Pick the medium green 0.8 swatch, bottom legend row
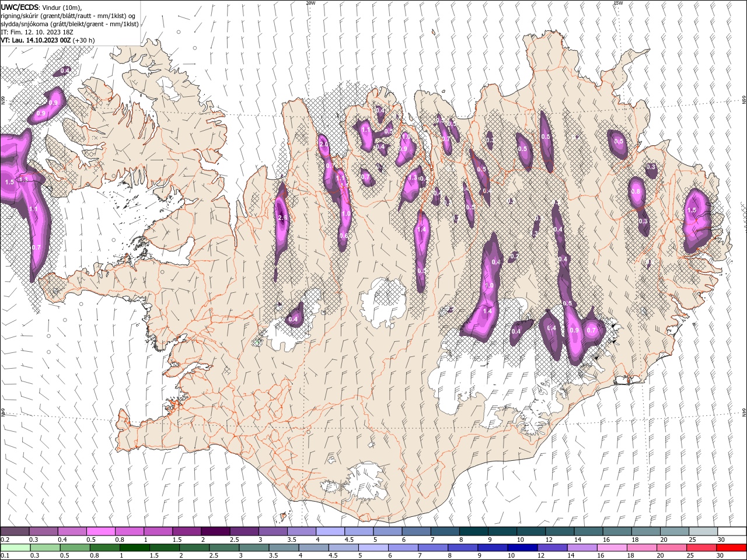The width and height of the screenshot is (747, 560). [104, 548]
